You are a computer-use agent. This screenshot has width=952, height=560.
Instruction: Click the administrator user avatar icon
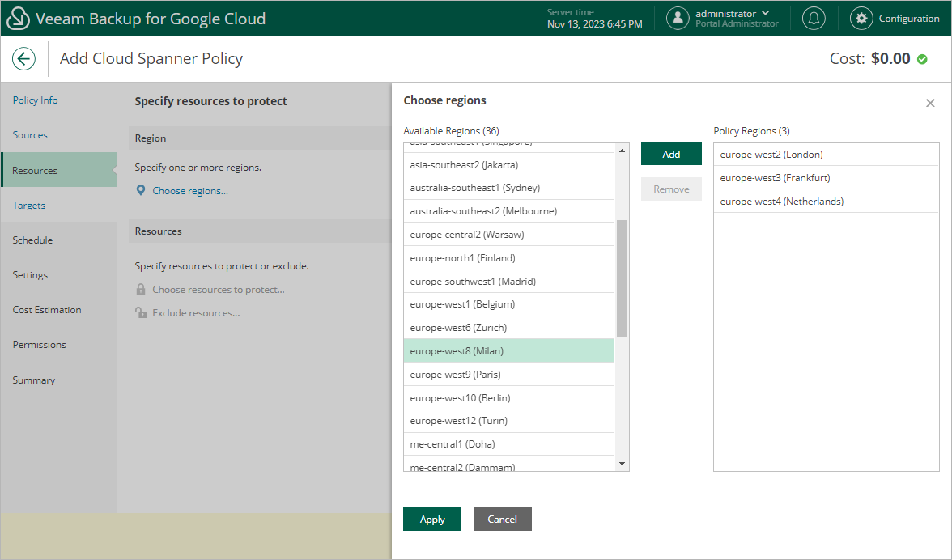(x=678, y=18)
